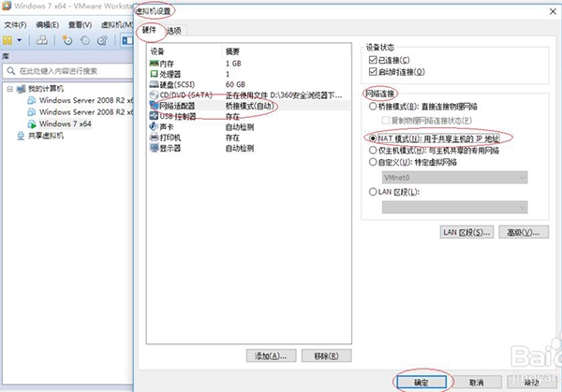The image size is (562, 392).
Task: Select 我的计算机 in the library tree
Action: [x=46, y=89]
